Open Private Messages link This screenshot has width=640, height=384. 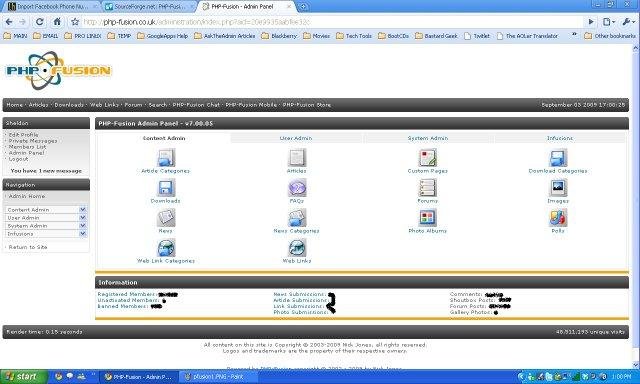click(x=33, y=141)
